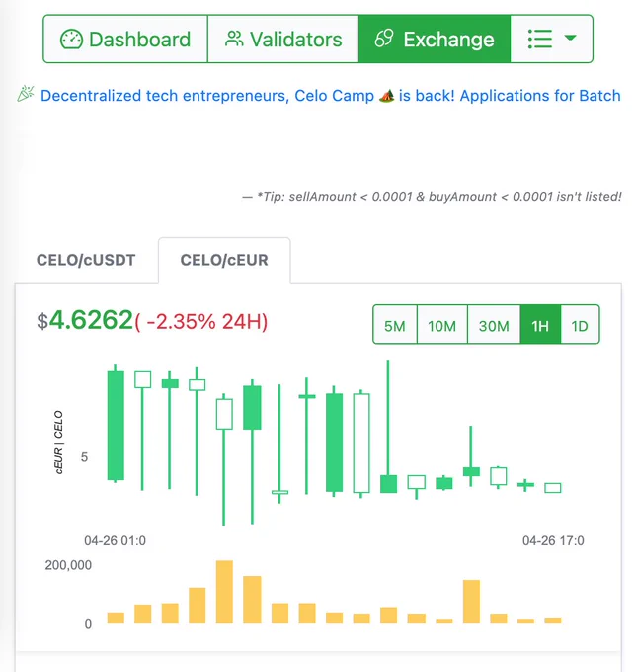This screenshot has height=672, width=635.
Task: Click the exchange coins icon
Action: (x=384, y=39)
